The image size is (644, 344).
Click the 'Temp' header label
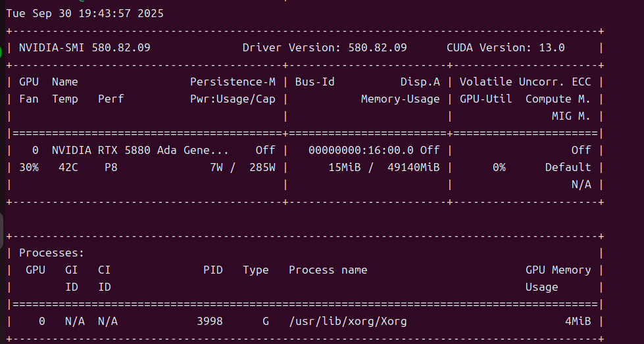pyautogui.click(x=65, y=99)
